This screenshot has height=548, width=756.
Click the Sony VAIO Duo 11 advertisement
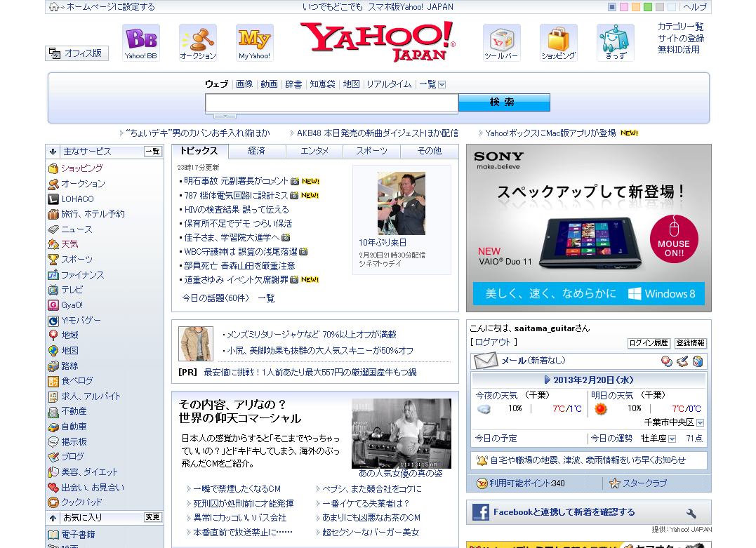click(589, 228)
